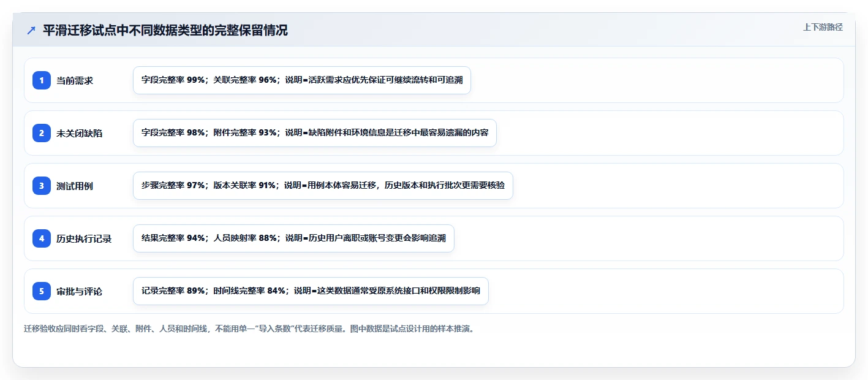
Task: Click the number 4 badge for 历史执行记录
Action: tap(42, 238)
